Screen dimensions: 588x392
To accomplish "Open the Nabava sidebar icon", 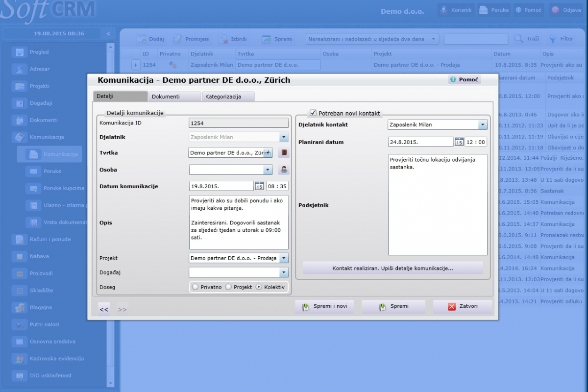I will [20, 256].
